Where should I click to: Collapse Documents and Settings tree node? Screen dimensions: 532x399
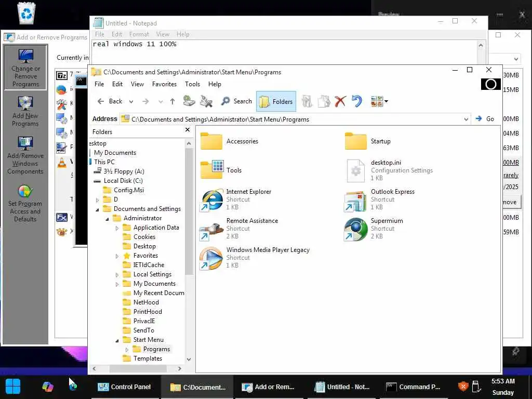(x=97, y=209)
